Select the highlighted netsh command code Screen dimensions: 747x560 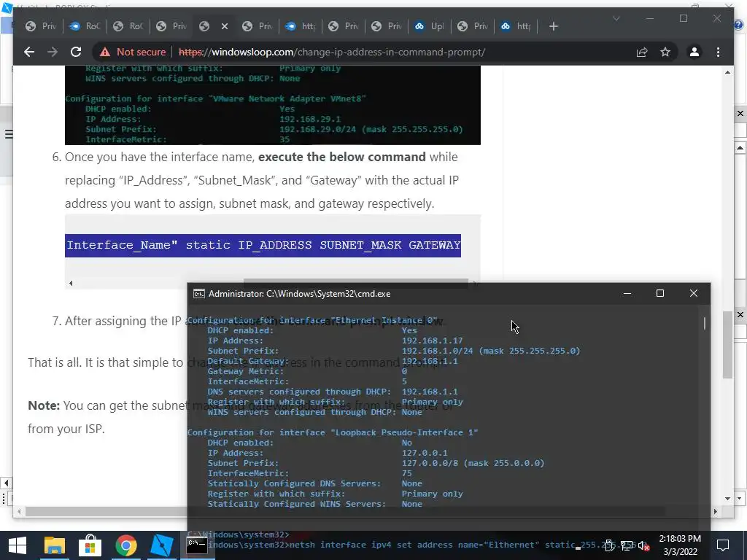click(x=263, y=245)
